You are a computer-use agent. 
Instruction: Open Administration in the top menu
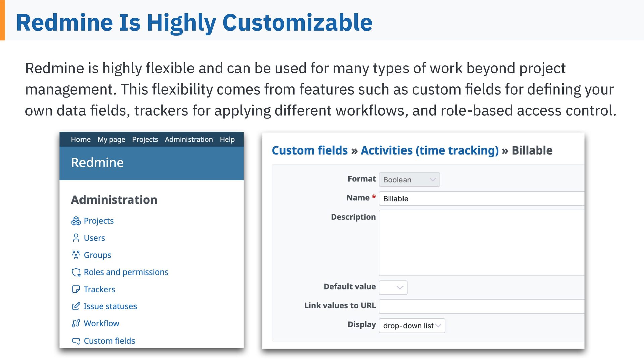click(x=189, y=139)
